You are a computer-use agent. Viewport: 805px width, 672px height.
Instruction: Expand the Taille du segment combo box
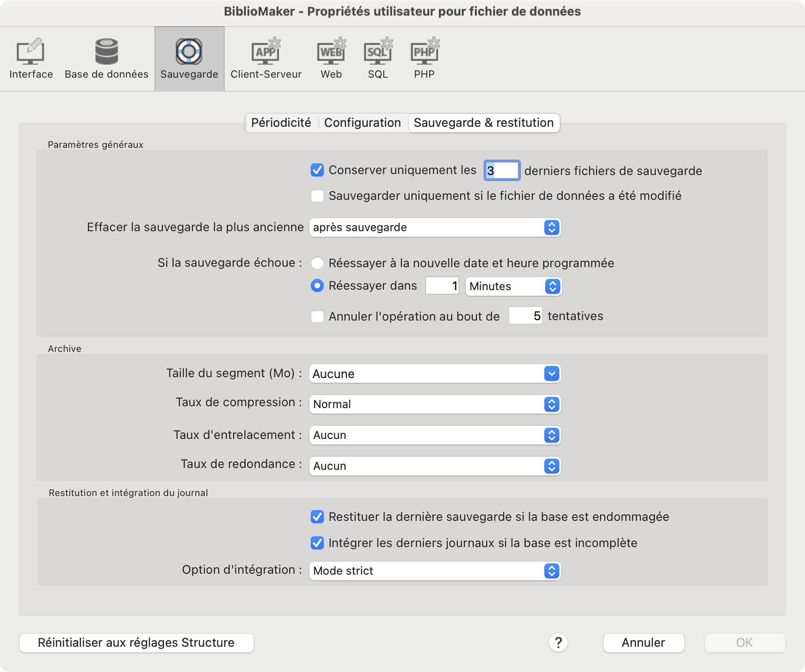[x=552, y=373]
